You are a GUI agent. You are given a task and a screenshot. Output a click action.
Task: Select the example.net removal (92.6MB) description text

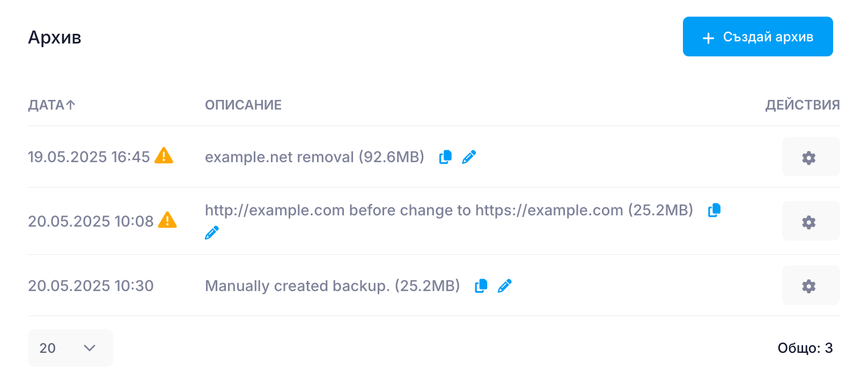pos(314,157)
